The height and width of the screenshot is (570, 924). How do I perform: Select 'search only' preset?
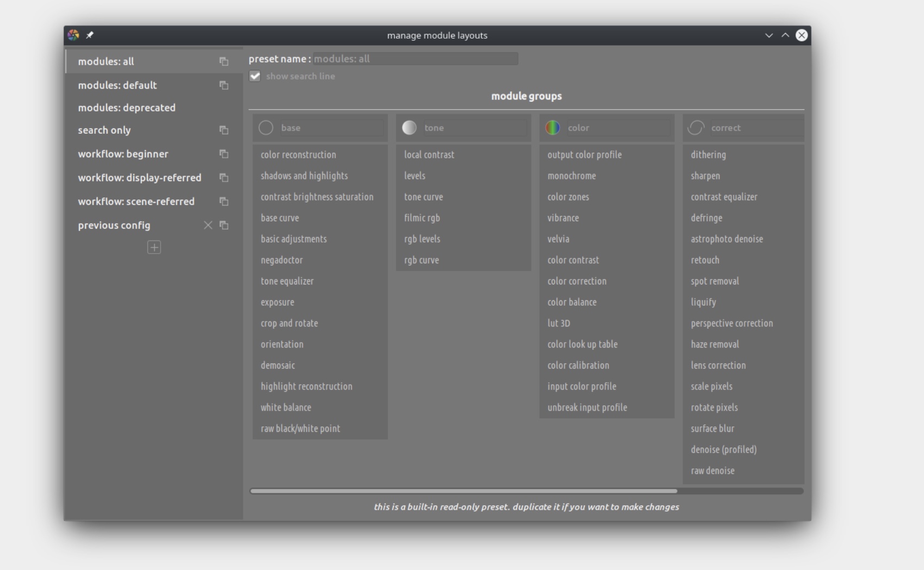pos(154,130)
